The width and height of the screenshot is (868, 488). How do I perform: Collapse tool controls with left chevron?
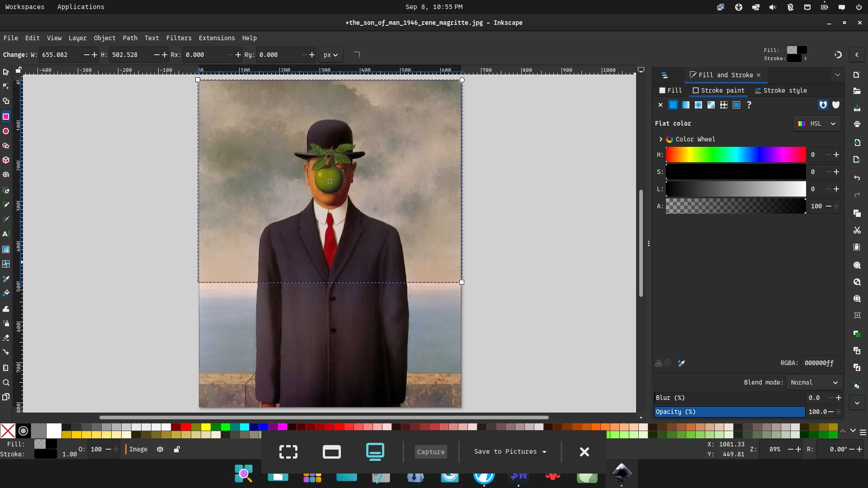coord(857,55)
